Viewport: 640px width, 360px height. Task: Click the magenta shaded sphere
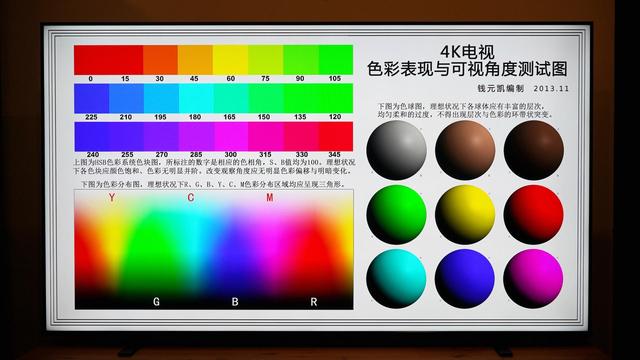click(533, 279)
